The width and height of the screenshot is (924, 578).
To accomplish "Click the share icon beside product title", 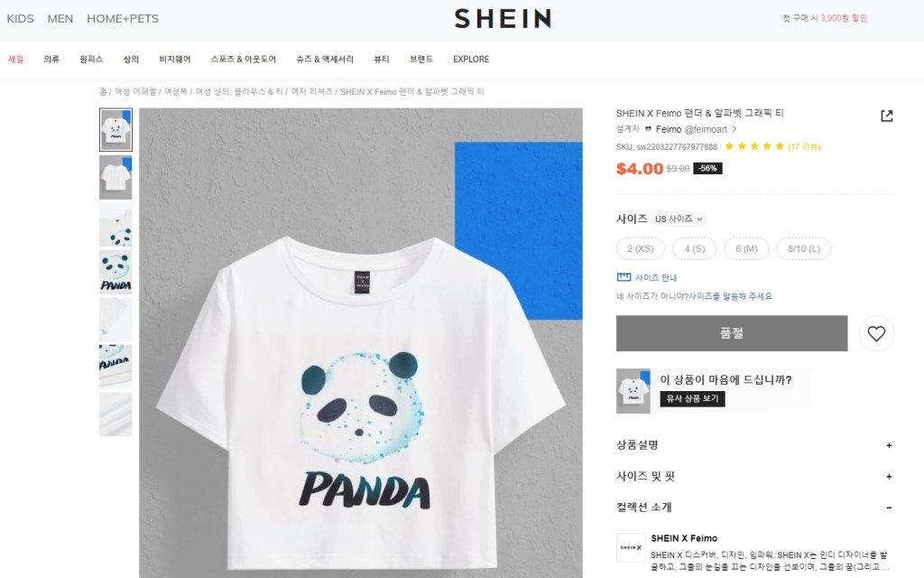I will pyautogui.click(x=886, y=116).
